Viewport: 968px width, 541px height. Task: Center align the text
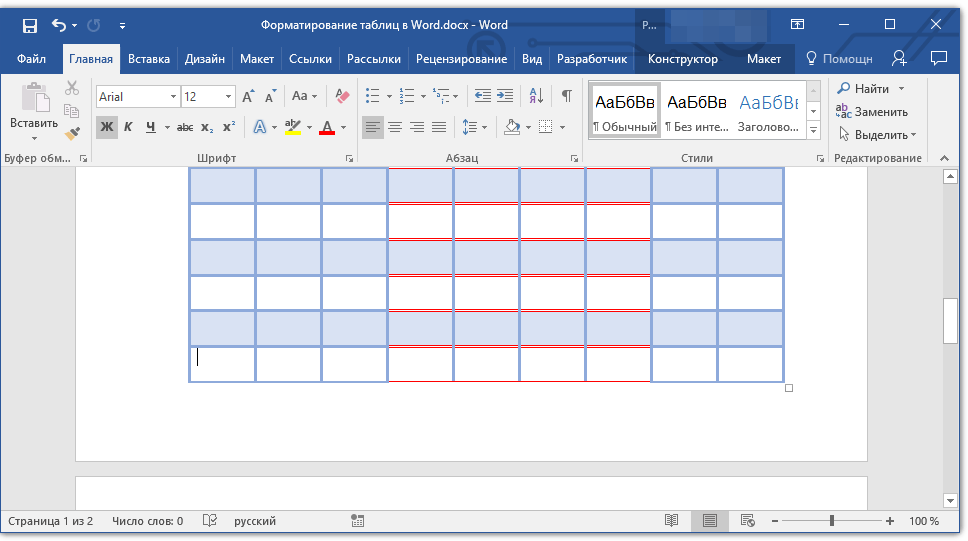coord(395,127)
